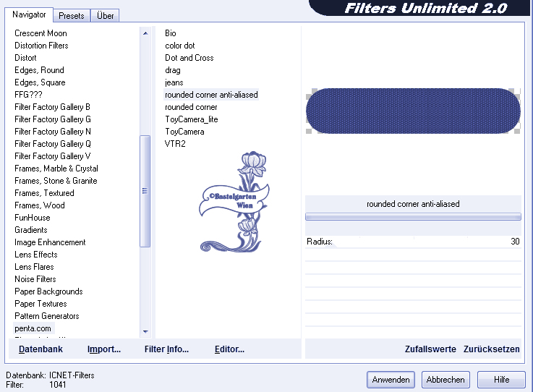
Task: Select Filter Factory Gallery N
Action: point(53,132)
